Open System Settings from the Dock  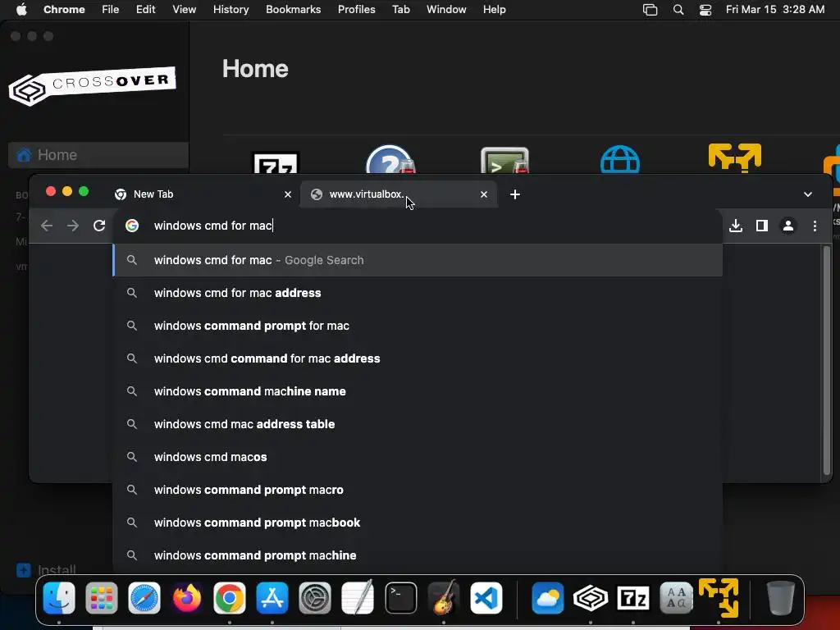315,598
